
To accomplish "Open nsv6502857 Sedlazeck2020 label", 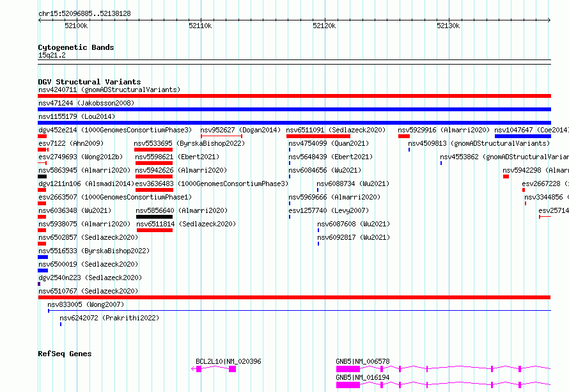I will click(x=88, y=237).
